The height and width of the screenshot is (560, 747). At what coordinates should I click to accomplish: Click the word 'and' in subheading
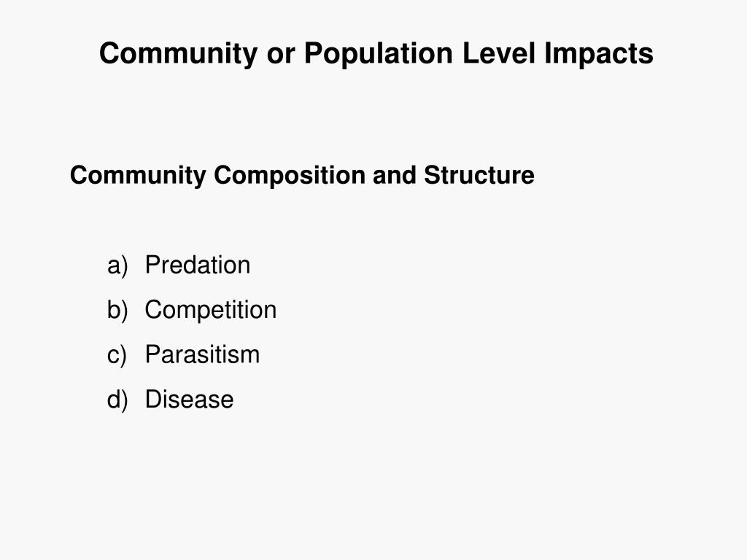pyautogui.click(x=395, y=175)
